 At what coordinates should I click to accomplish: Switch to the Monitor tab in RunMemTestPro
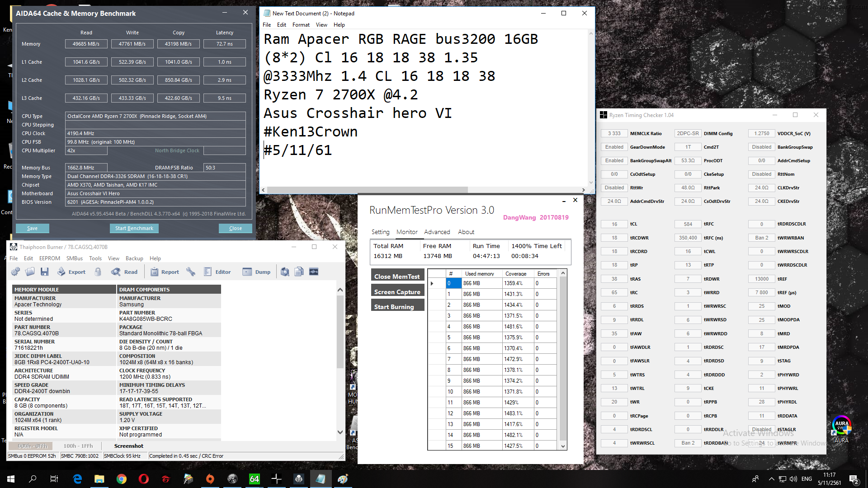[x=407, y=232]
